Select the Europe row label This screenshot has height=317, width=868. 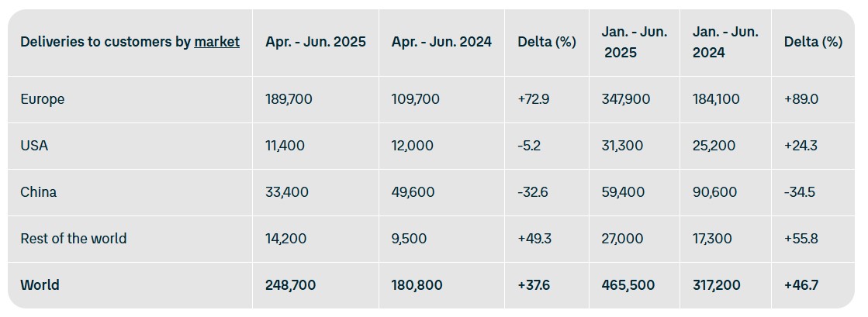43,99
